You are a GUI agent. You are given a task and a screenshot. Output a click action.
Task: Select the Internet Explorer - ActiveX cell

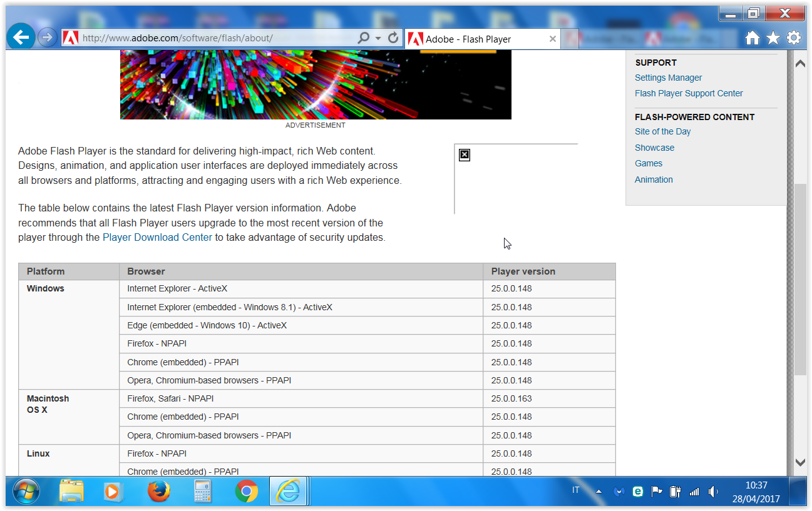(301, 289)
